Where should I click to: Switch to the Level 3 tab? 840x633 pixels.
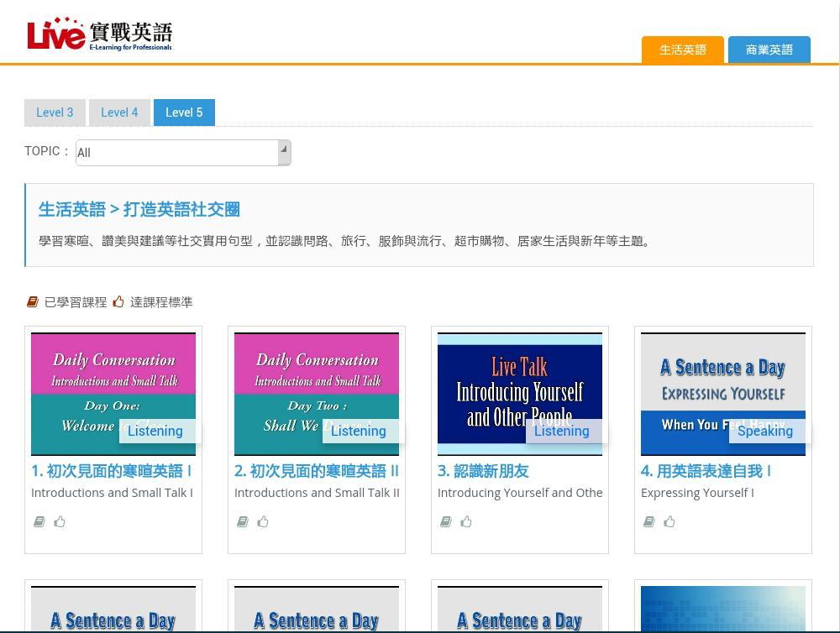(55, 112)
